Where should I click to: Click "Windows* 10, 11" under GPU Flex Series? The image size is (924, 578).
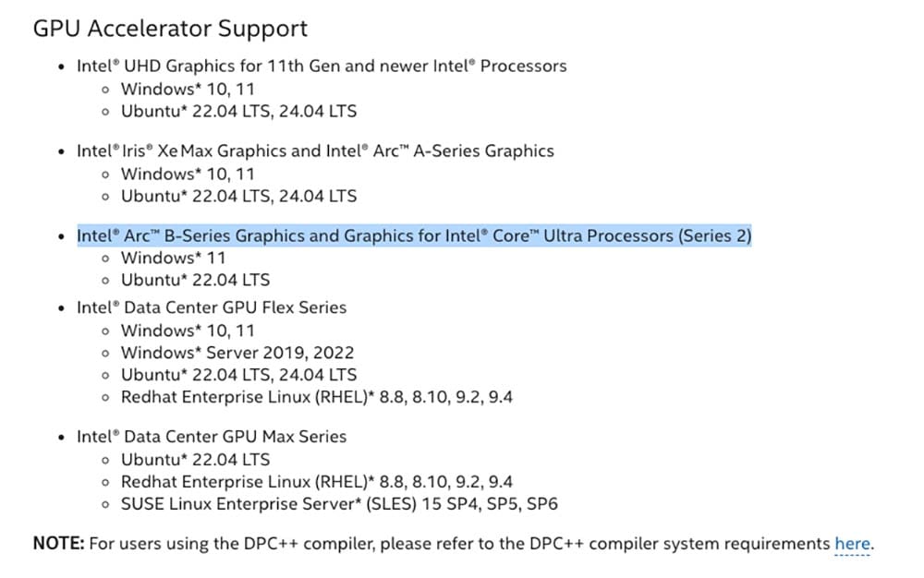tap(188, 330)
